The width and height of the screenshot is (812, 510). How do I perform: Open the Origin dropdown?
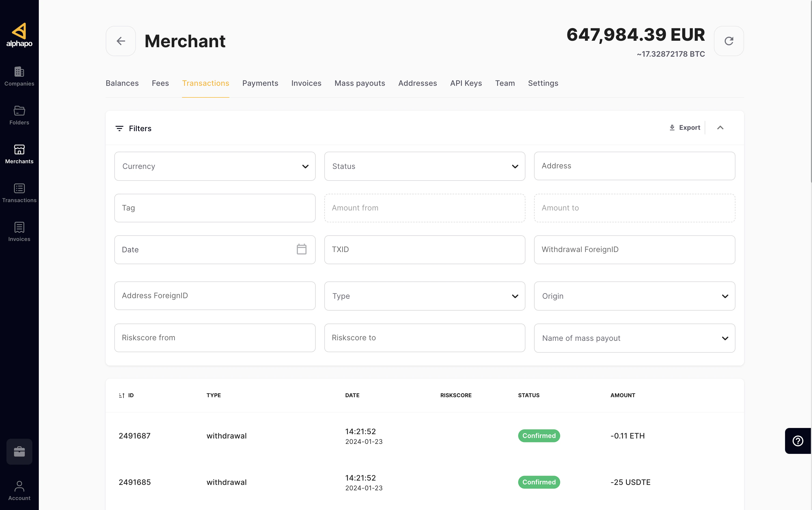tap(634, 296)
